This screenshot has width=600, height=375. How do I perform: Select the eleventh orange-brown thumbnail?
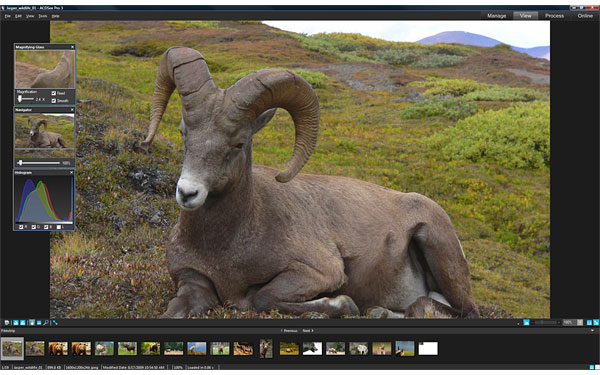tap(243, 348)
